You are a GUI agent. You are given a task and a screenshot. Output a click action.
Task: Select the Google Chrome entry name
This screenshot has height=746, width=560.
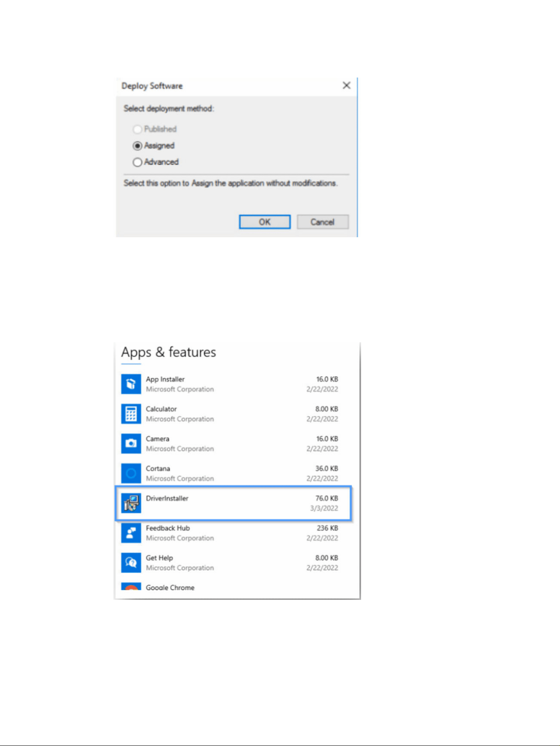[x=170, y=588]
